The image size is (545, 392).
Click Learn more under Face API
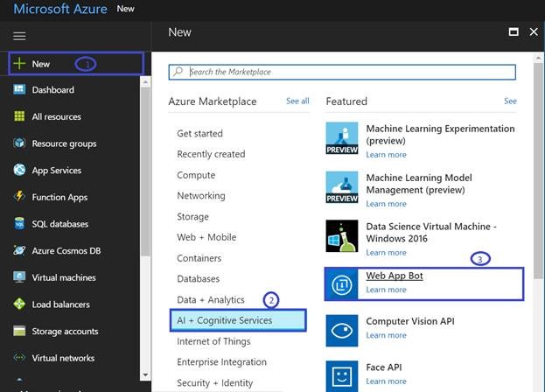pyautogui.click(x=386, y=381)
